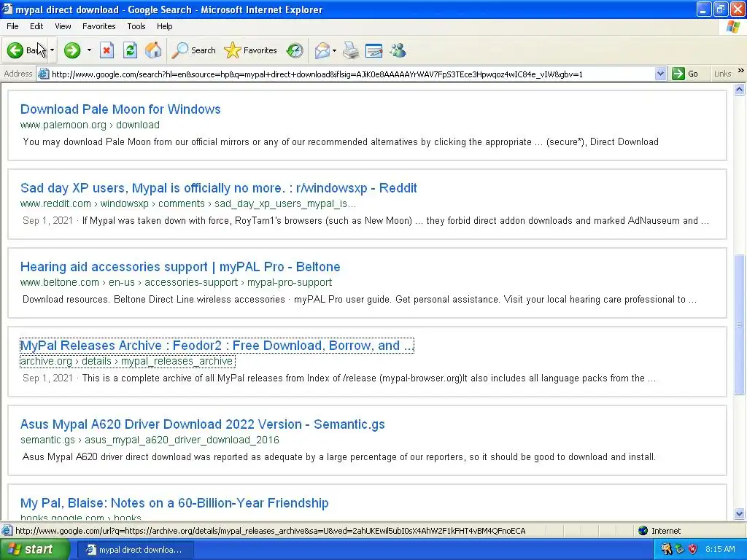The width and height of the screenshot is (747, 560).
Task: Click the green Forward arrow button
Action: pyautogui.click(x=72, y=50)
